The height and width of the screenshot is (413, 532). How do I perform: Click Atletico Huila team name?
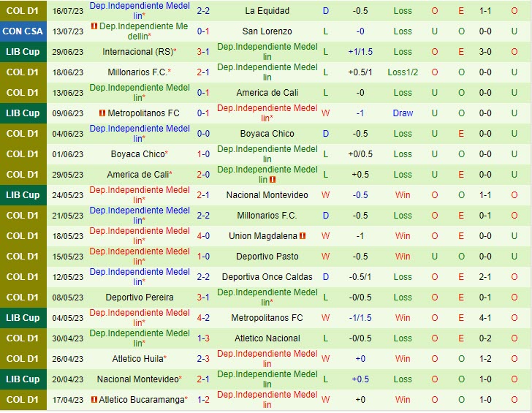(x=137, y=359)
